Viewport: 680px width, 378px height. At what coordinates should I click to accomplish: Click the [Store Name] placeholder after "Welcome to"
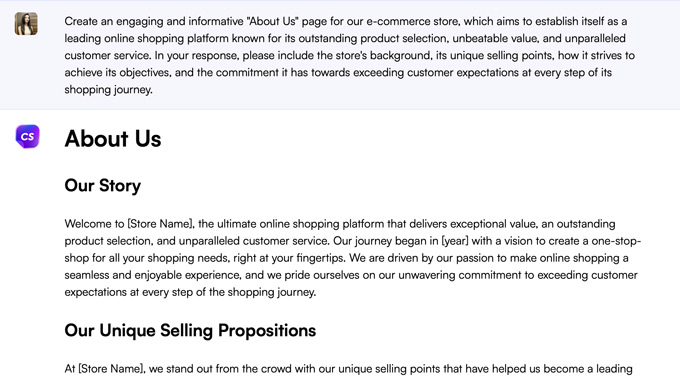(160, 224)
